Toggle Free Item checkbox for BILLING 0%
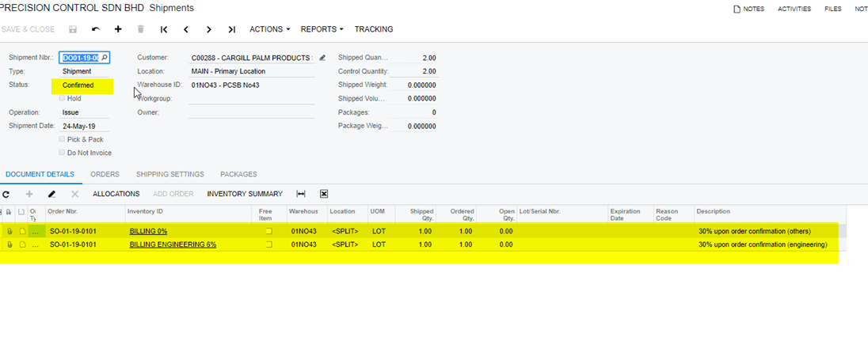Viewport: 868px width, 337px height. pyautogui.click(x=268, y=231)
